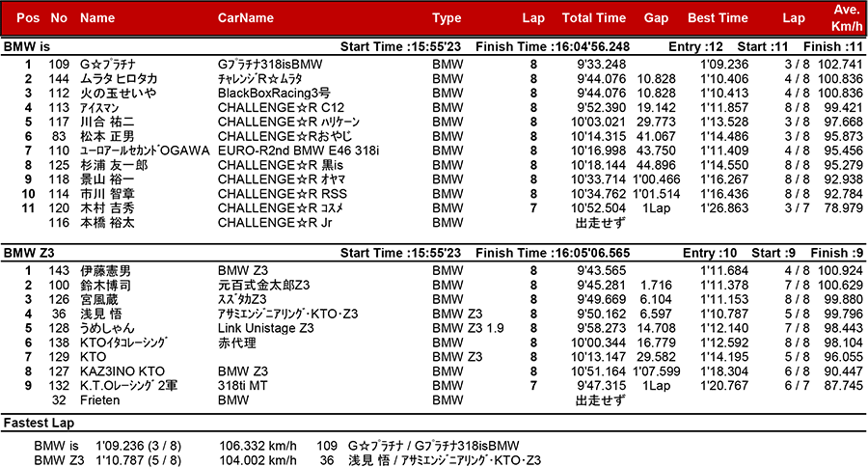Click driver name 宮風蔵
The image size is (868, 467).
pos(99,300)
